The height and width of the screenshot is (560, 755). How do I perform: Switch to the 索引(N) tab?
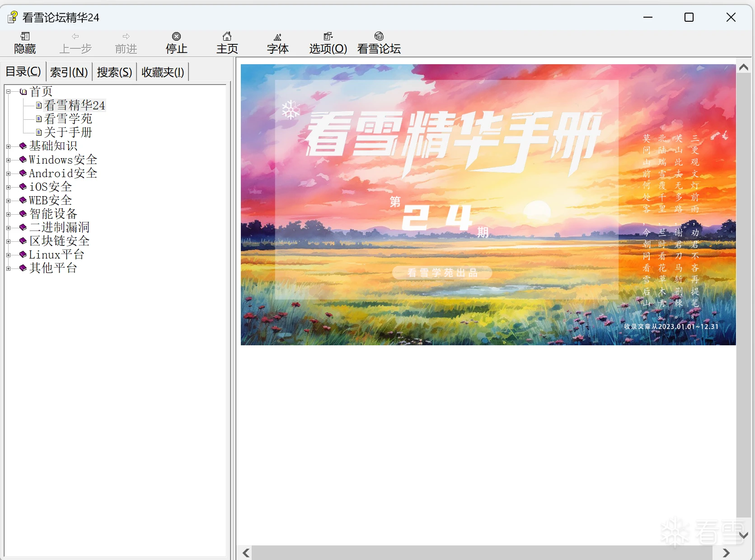coord(69,72)
